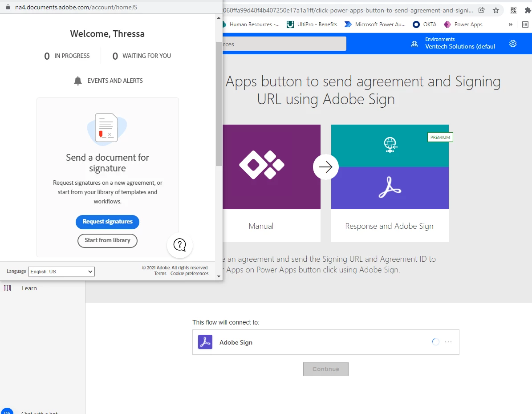Select the WAITING FOR YOU counter
Image resolution: width=532 pixels, height=414 pixels.
tap(142, 56)
